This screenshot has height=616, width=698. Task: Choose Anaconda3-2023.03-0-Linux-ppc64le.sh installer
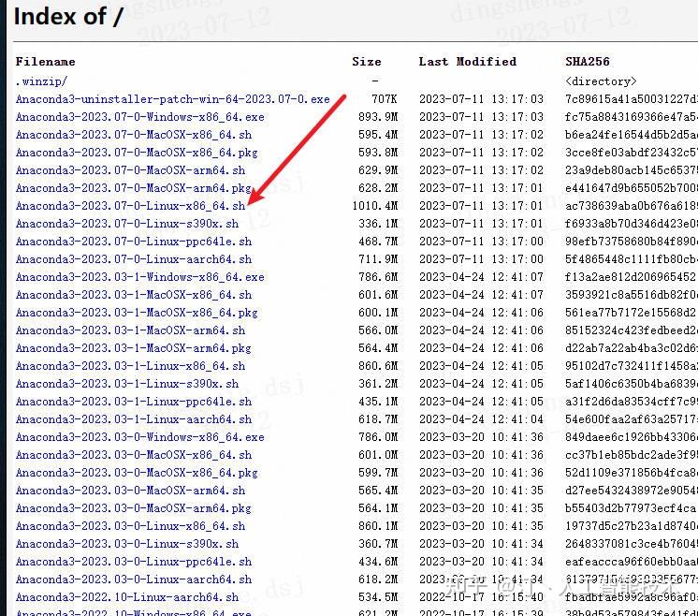[x=134, y=562]
